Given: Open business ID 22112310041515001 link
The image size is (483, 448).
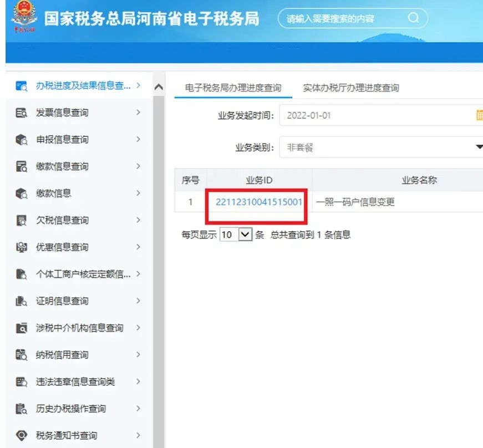Looking at the screenshot, I should (x=259, y=202).
